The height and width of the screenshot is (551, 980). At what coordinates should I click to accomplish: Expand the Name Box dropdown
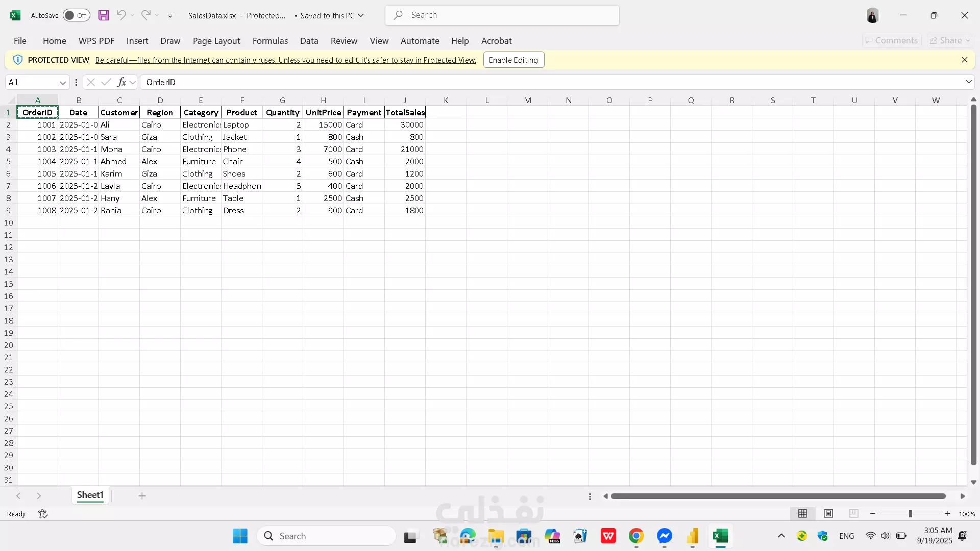coord(63,83)
